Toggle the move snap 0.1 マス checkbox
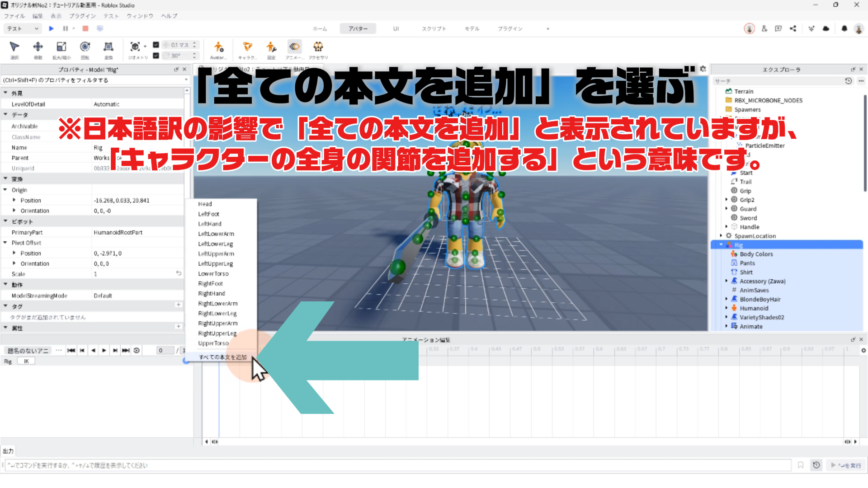The width and height of the screenshot is (868, 488). click(156, 45)
